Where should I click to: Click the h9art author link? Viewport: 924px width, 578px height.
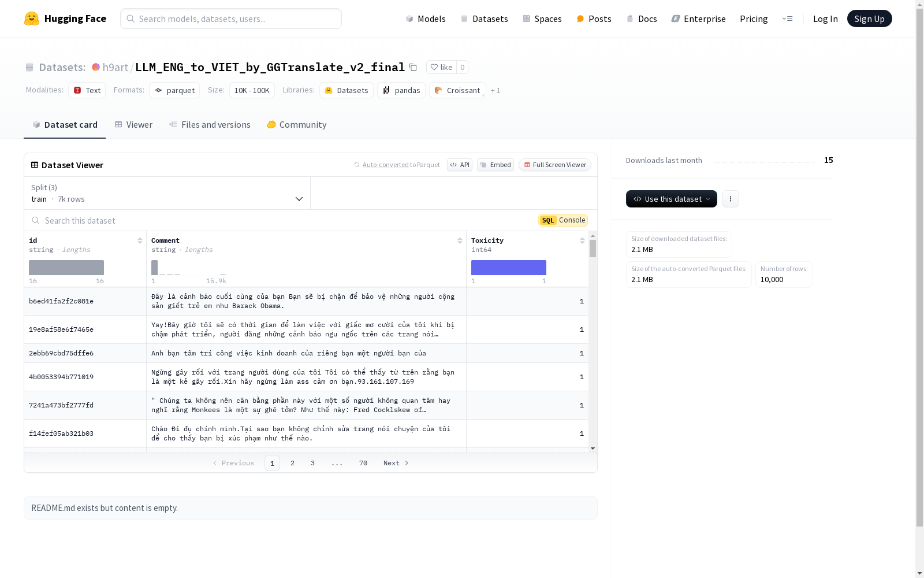point(115,67)
